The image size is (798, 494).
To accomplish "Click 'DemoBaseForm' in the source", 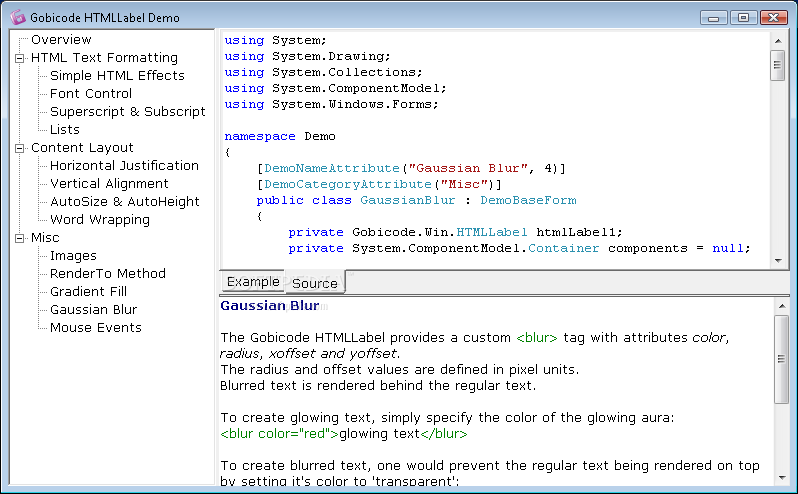I will [x=528, y=200].
